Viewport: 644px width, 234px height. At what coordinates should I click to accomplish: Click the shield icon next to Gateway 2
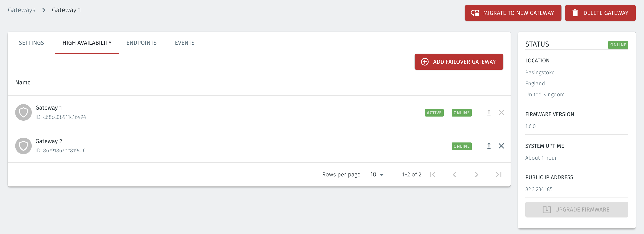click(23, 146)
